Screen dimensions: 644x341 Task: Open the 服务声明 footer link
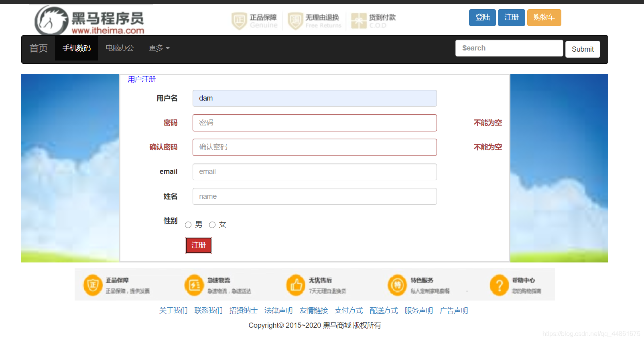(x=419, y=311)
